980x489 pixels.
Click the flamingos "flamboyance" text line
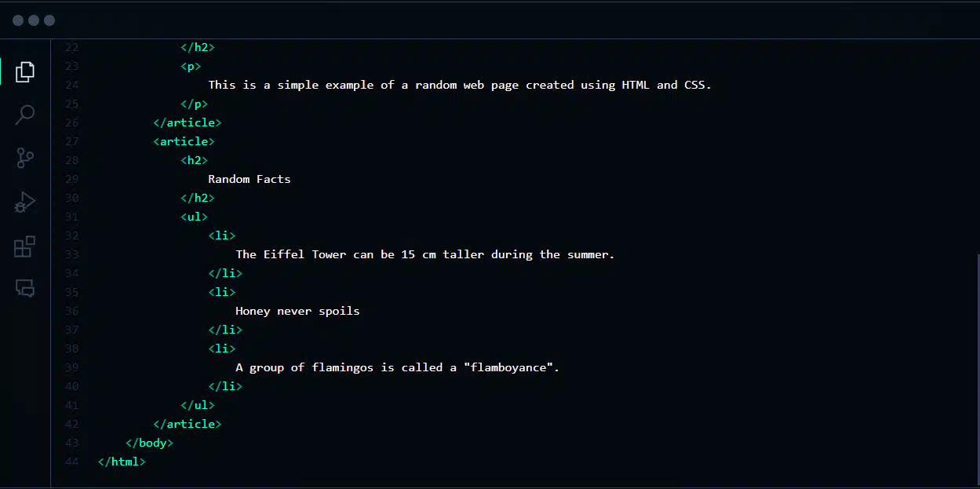398,367
